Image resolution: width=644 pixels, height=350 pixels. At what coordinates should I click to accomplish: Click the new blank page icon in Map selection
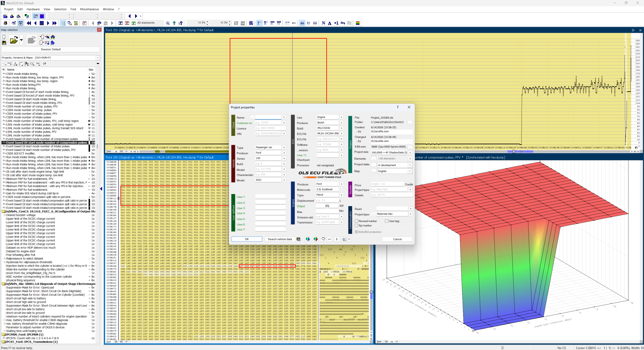coord(4,37)
